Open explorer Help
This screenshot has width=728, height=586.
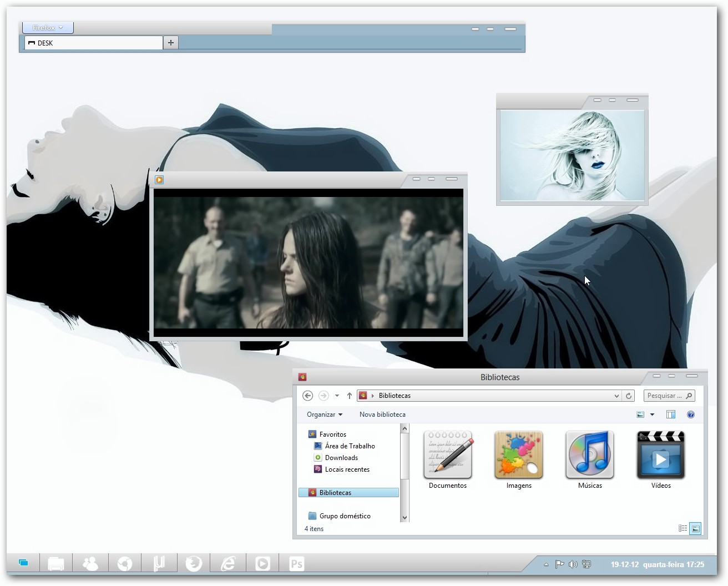coord(691,415)
